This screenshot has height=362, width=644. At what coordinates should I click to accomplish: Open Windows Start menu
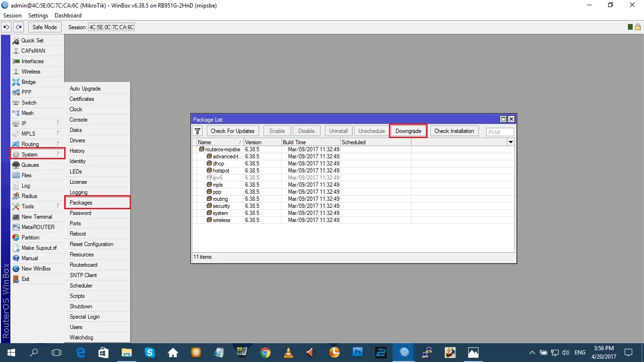[x=10, y=352]
